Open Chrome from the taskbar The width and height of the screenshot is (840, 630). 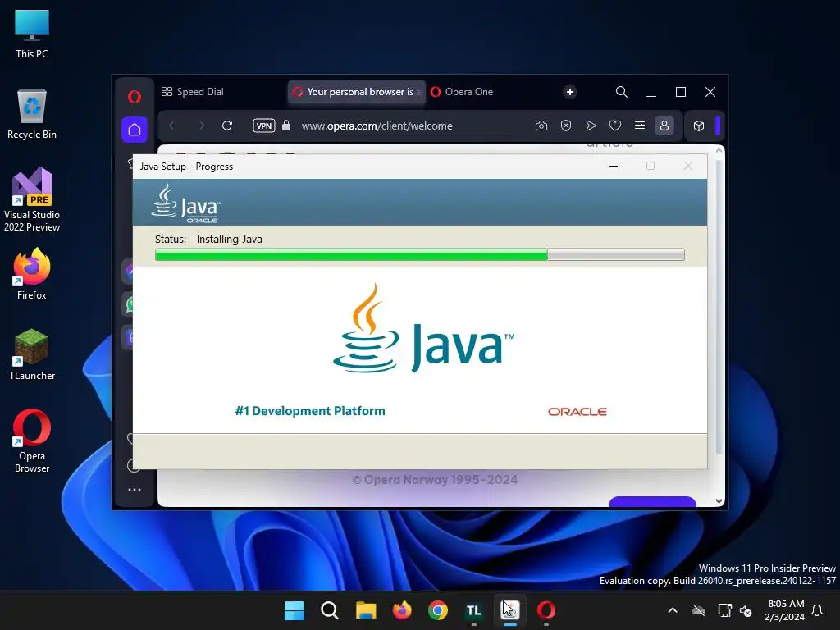tap(438, 610)
